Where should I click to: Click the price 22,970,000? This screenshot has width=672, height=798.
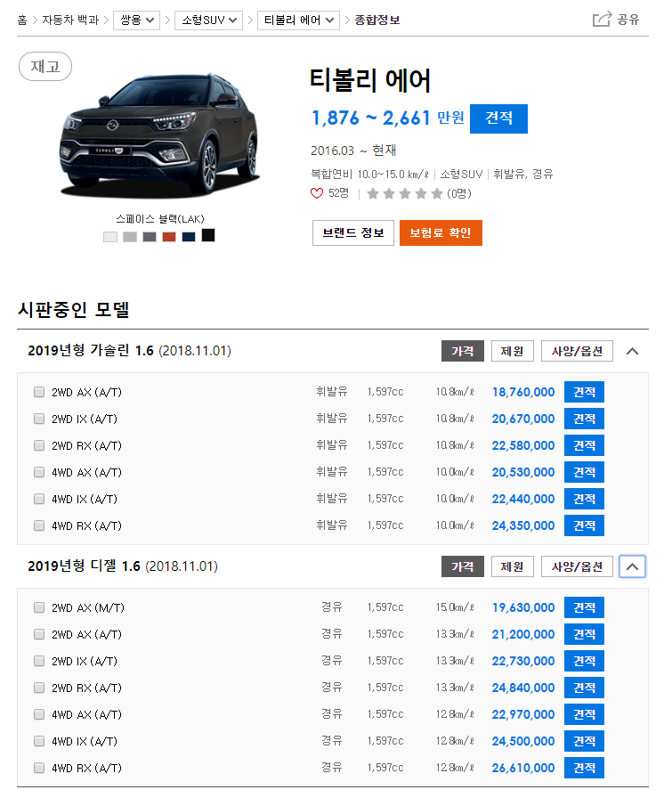click(x=523, y=714)
